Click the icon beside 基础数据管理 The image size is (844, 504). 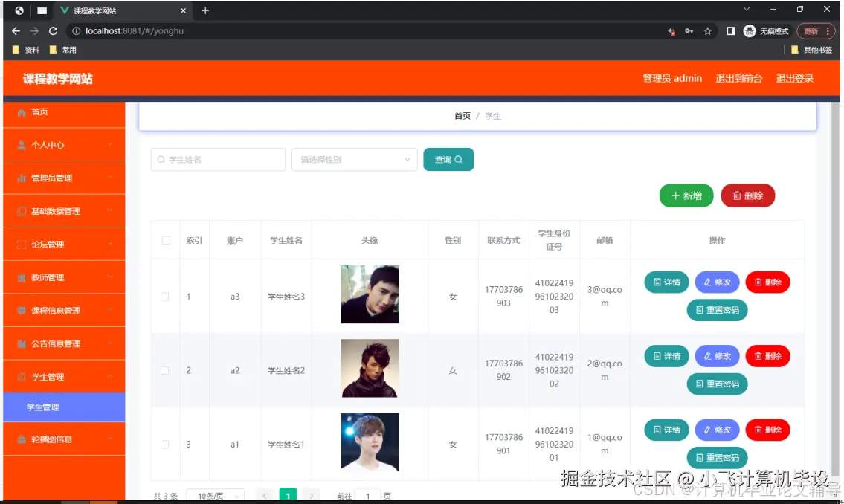(22, 211)
